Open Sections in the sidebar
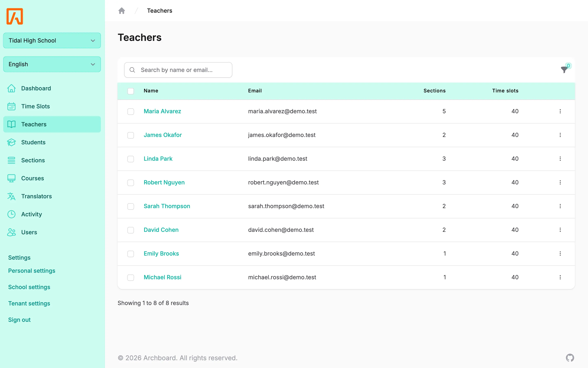 pyautogui.click(x=52, y=160)
